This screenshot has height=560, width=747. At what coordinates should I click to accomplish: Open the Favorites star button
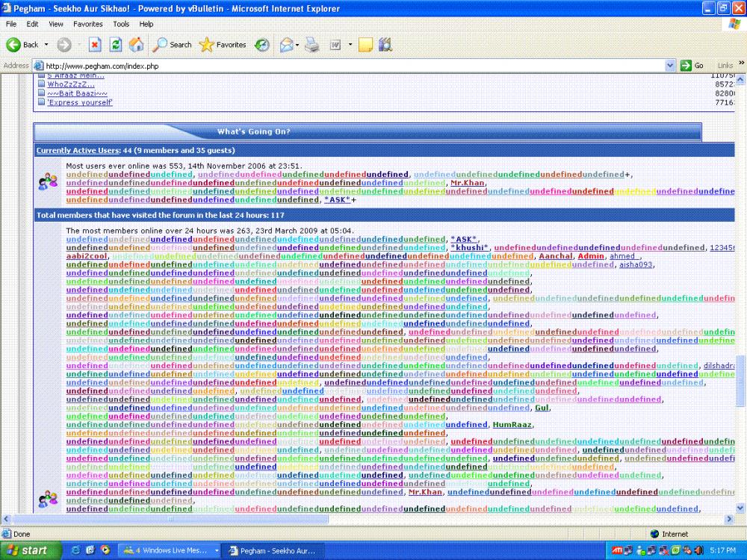tap(223, 45)
